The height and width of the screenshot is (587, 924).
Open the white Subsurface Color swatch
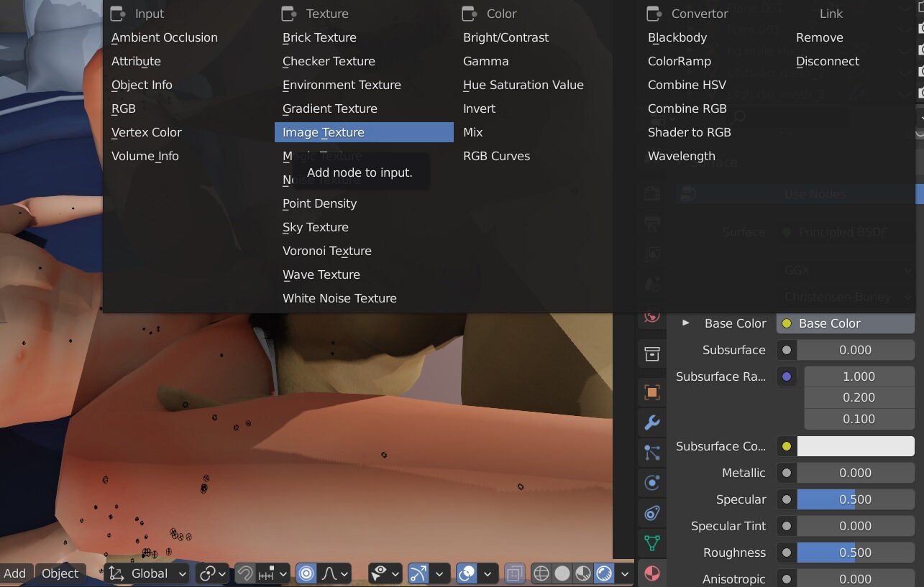coord(856,446)
